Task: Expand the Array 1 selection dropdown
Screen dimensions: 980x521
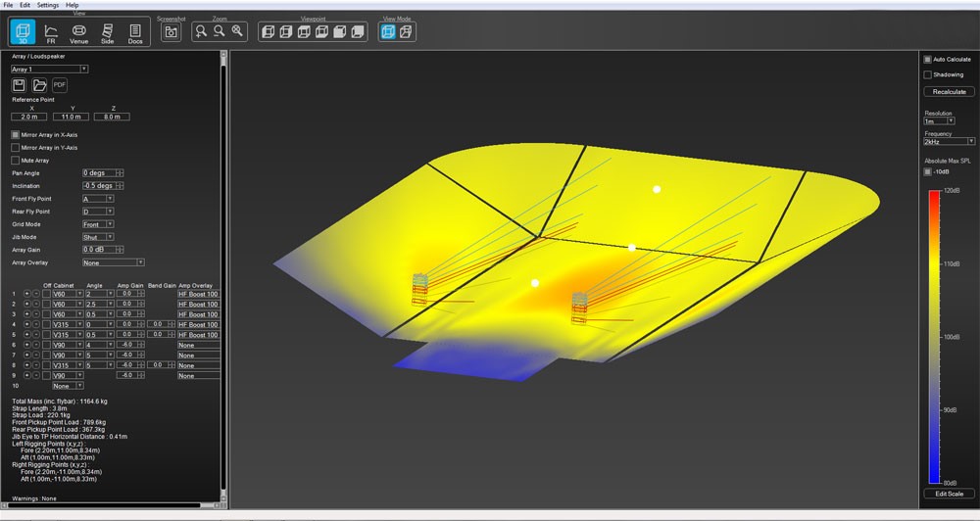Action: click(x=49, y=69)
